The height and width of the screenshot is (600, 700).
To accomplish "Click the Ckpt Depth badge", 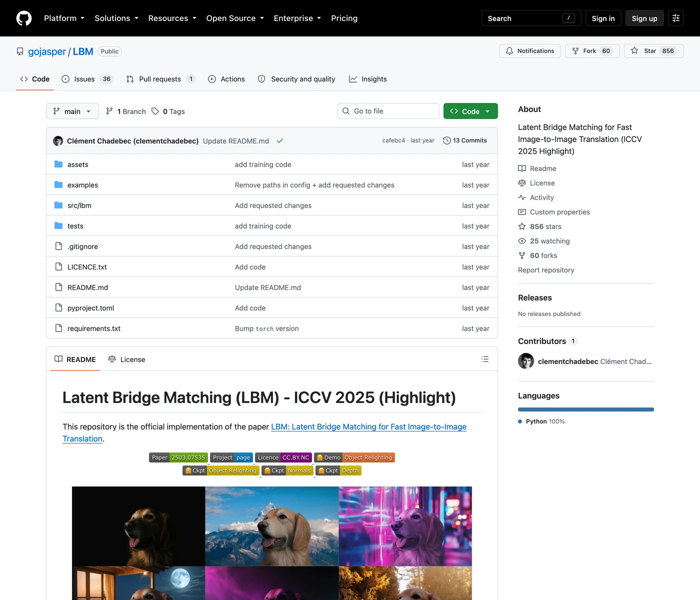I will pos(338,470).
